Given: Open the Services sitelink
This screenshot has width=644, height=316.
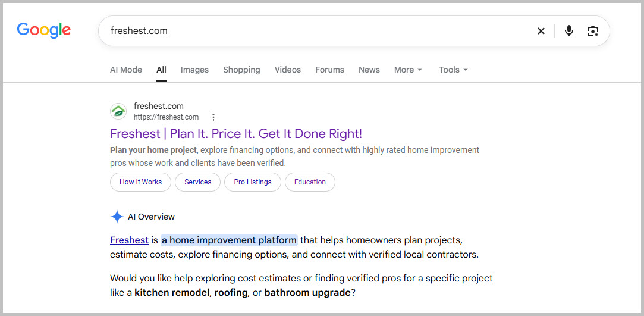Looking at the screenshot, I should (x=198, y=182).
